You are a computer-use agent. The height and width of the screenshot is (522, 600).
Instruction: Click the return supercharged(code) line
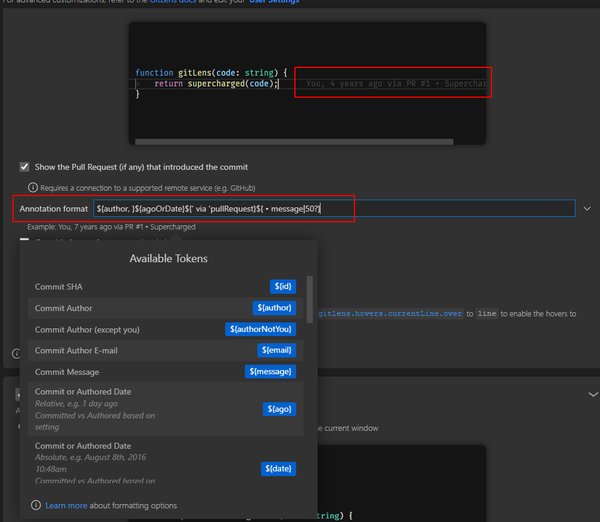coord(216,83)
